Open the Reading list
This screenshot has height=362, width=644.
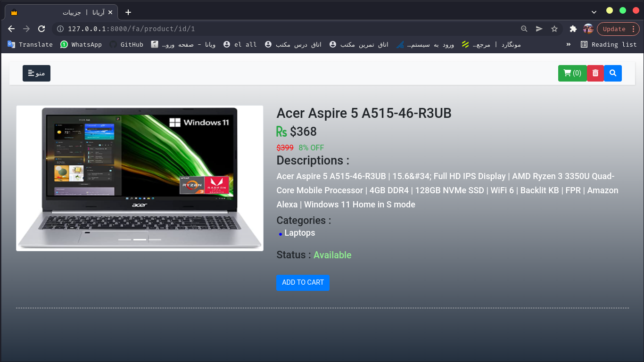tap(609, 44)
